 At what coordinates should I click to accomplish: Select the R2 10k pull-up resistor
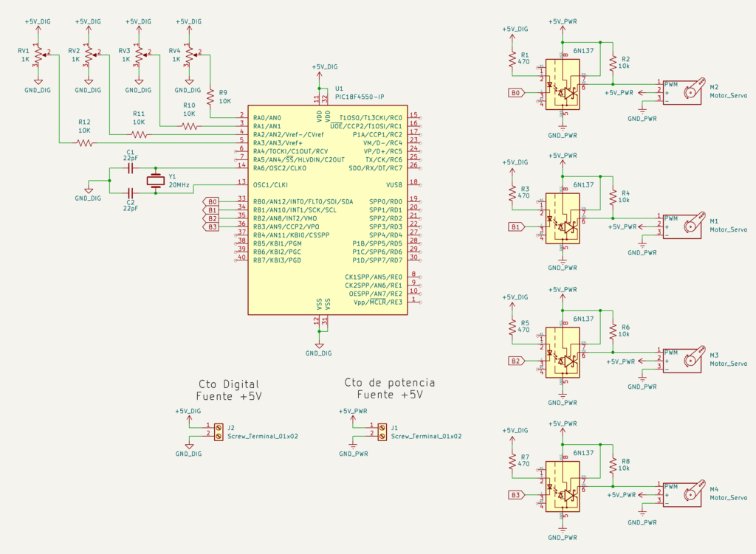613,63
